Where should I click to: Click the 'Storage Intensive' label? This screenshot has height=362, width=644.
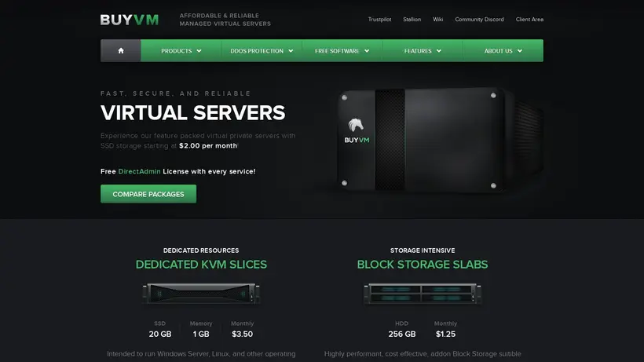tap(423, 250)
